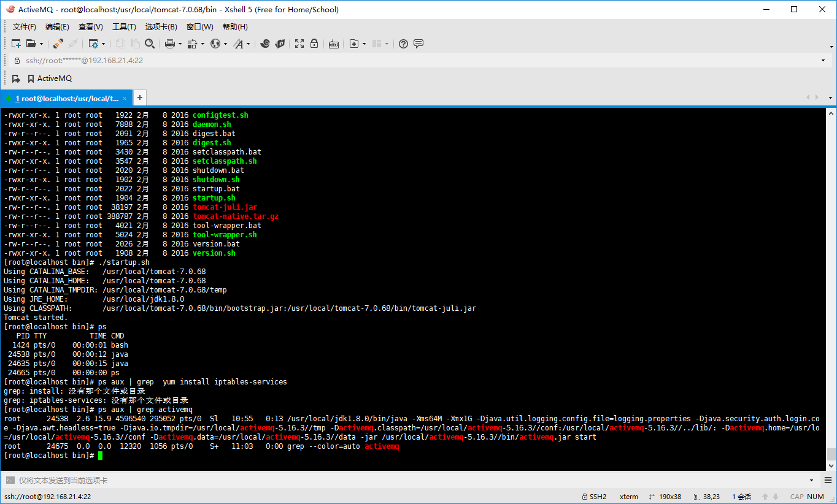Click the keyboard key-mapping icon
The image size is (837, 504).
(x=334, y=44)
